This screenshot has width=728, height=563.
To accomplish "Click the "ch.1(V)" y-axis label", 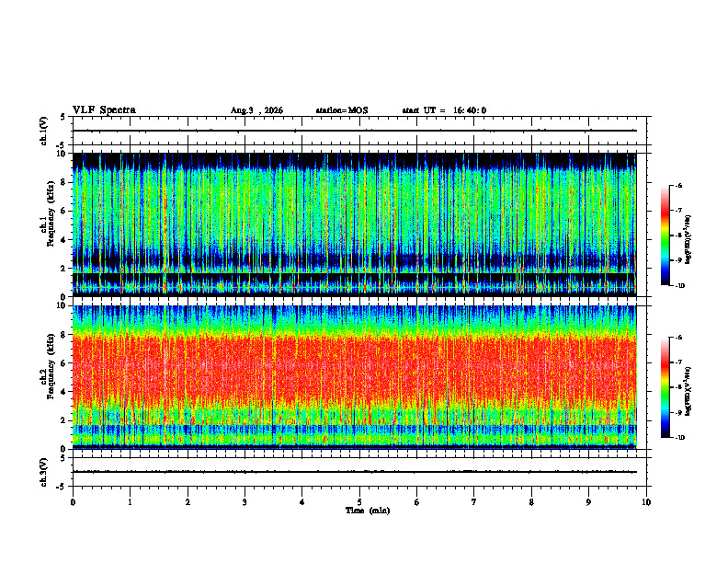I will (44, 131).
